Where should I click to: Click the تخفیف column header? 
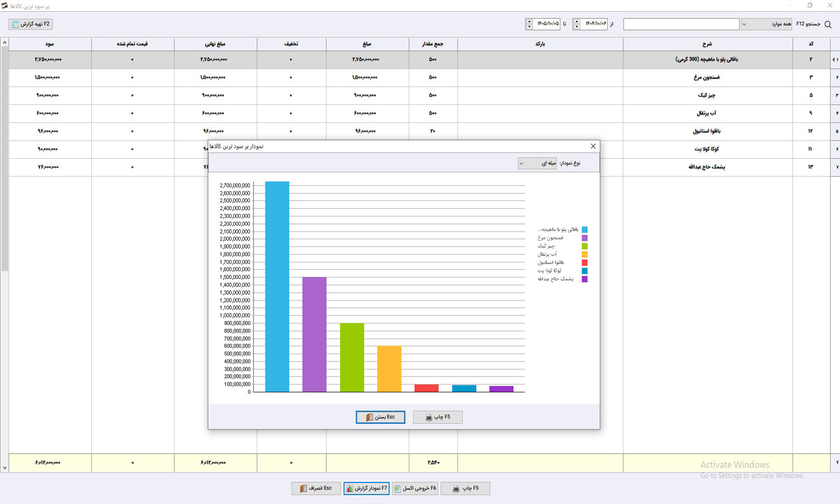[x=291, y=45]
